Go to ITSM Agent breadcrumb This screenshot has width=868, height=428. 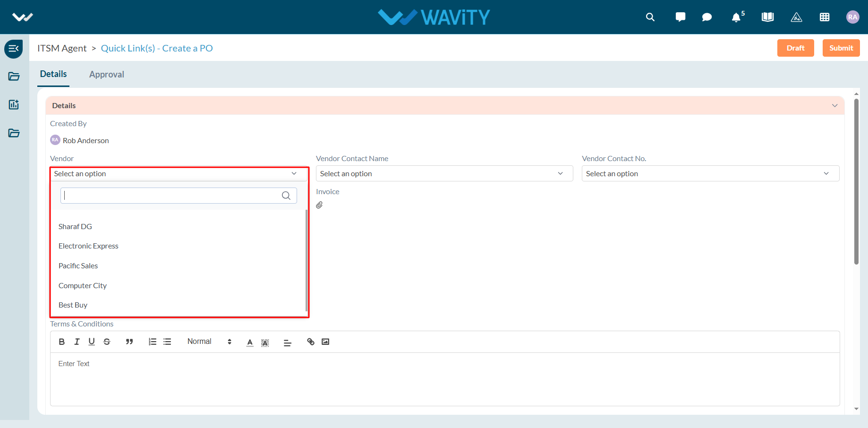(62, 48)
